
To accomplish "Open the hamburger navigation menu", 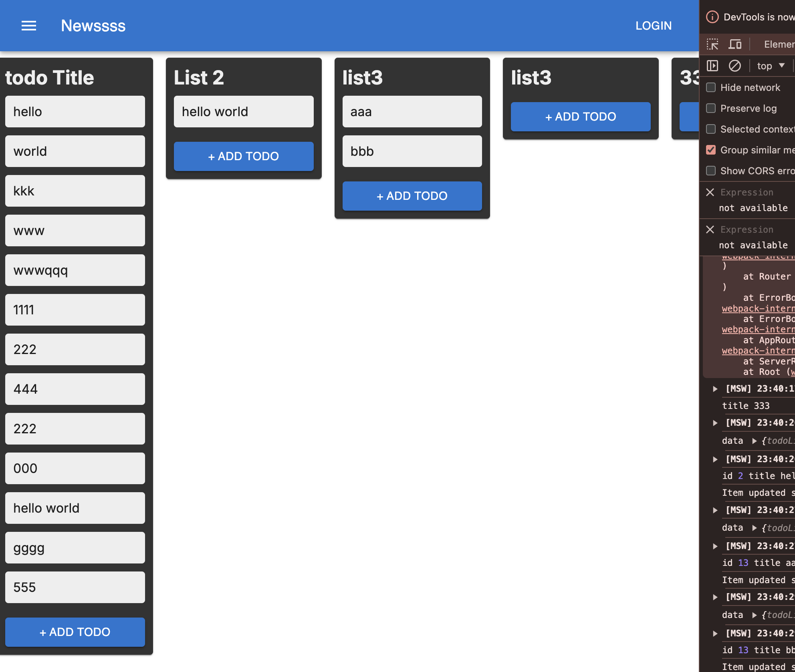I will point(29,26).
